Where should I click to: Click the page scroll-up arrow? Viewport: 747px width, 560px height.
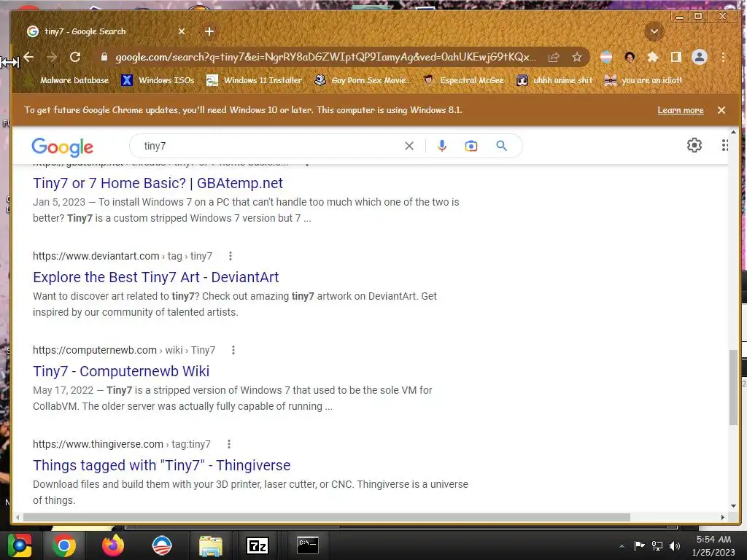pyautogui.click(x=733, y=132)
